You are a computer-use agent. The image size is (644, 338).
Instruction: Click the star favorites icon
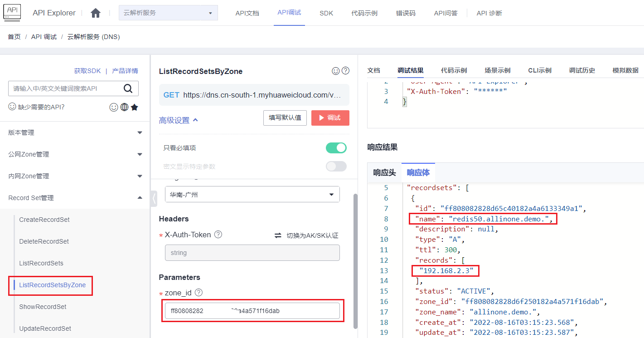point(134,108)
